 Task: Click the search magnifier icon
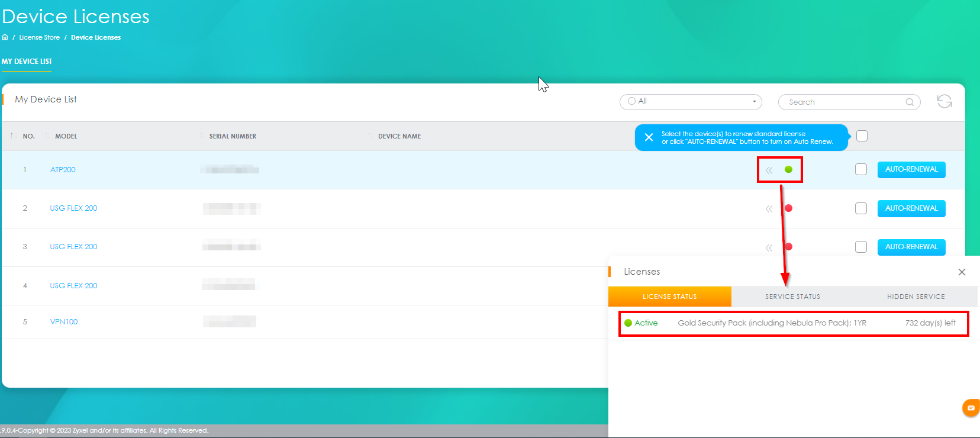click(910, 102)
